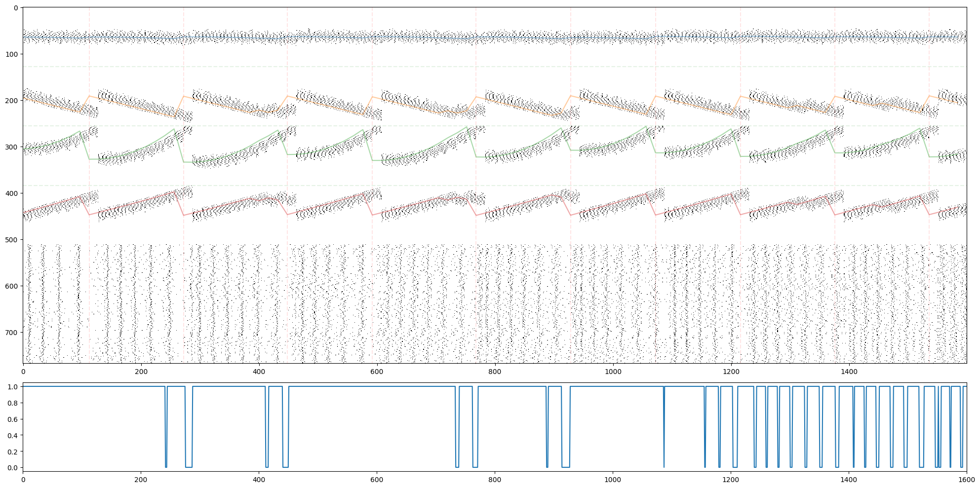The width and height of the screenshot is (980, 488).
Task: Click the "1000" x-axis tick of the raster plot
Action: 613,372
